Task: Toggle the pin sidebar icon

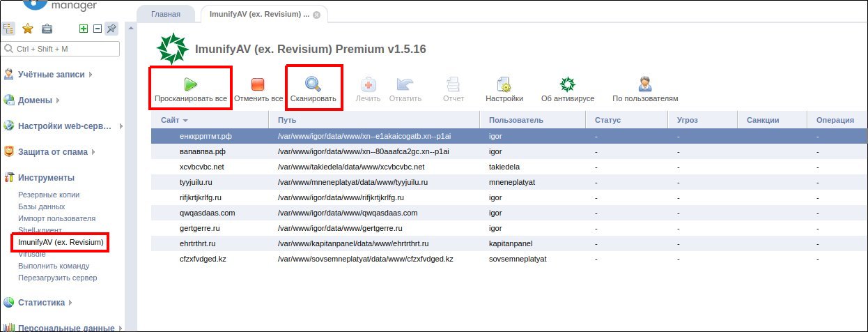Action: [111, 29]
